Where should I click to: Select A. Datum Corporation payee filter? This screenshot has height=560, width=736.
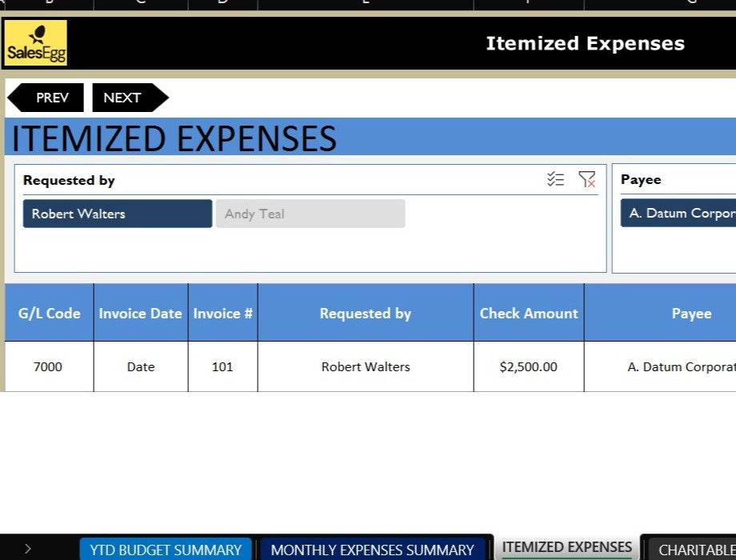[x=680, y=214]
